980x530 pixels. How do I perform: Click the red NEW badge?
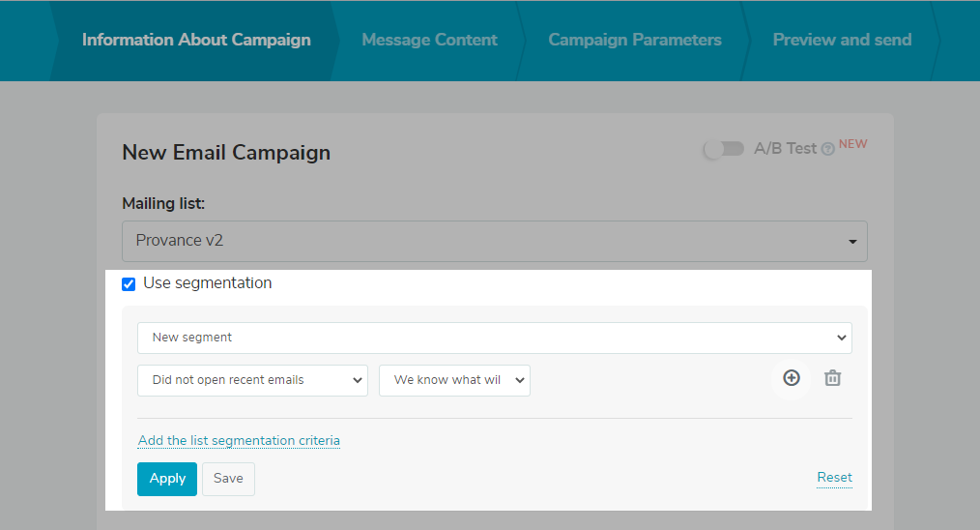(852, 145)
